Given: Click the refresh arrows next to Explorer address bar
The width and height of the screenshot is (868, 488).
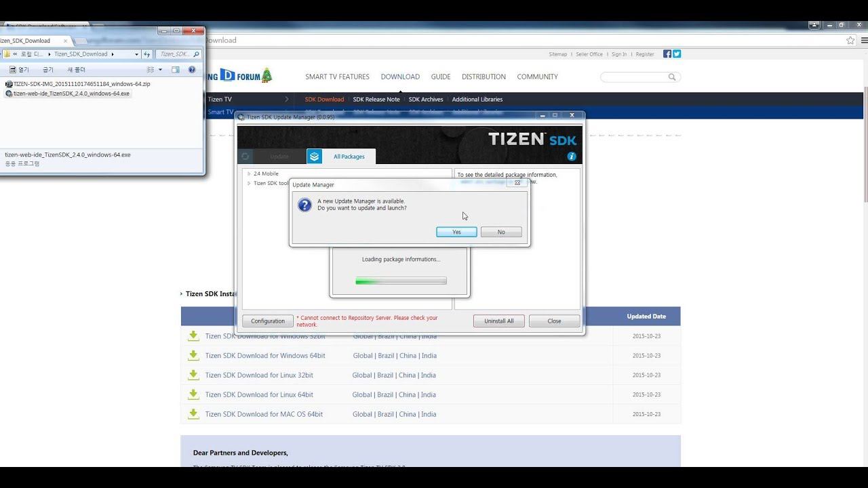Looking at the screenshot, I should 147,54.
